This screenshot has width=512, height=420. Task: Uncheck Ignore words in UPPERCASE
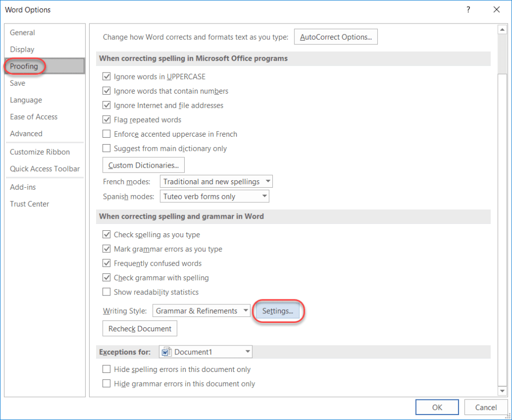tap(107, 77)
